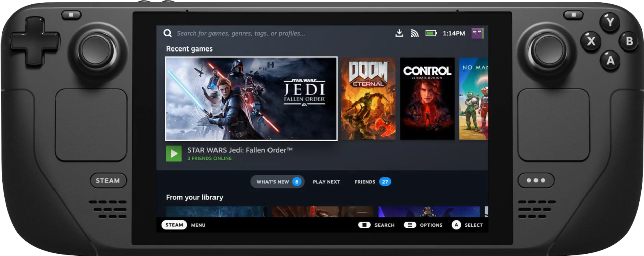Open the downloads icon in header
The width and height of the screenshot is (644, 256).
click(x=399, y=33)
